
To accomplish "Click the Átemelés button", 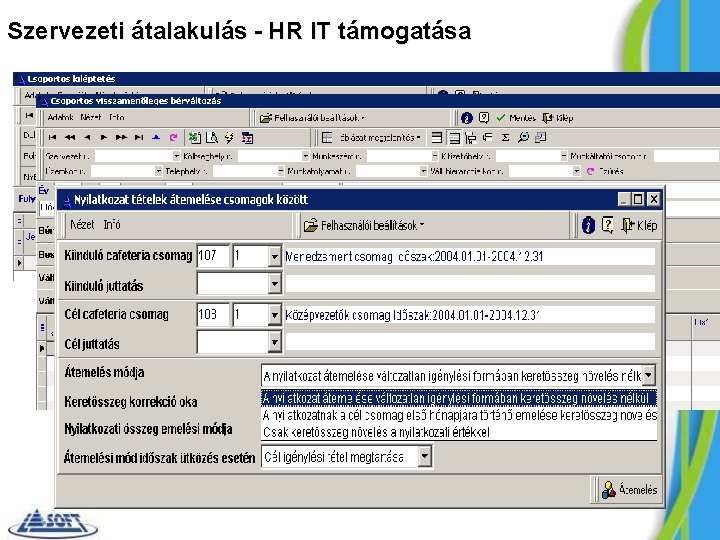I will point(630,489).
